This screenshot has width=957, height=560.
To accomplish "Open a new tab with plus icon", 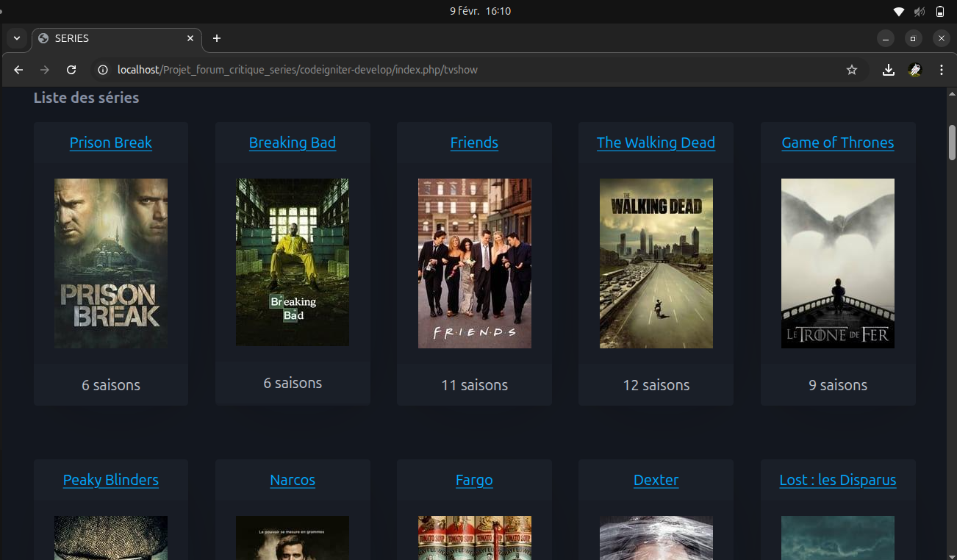I will click(216, 38).
